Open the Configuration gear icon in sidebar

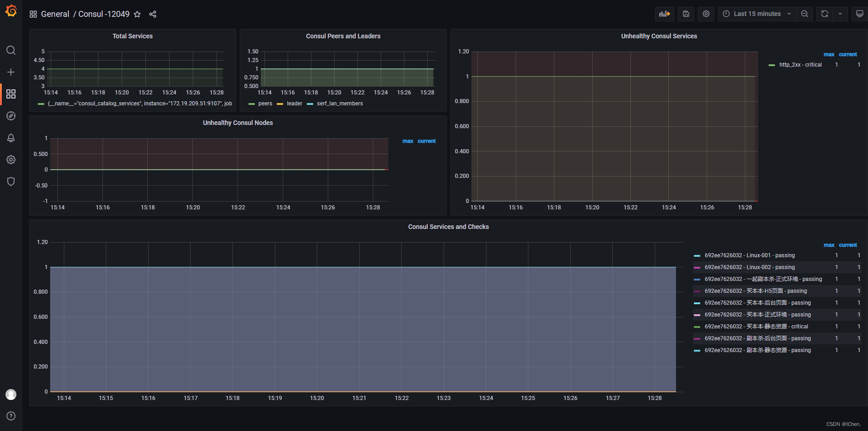(x=11, y=160)
